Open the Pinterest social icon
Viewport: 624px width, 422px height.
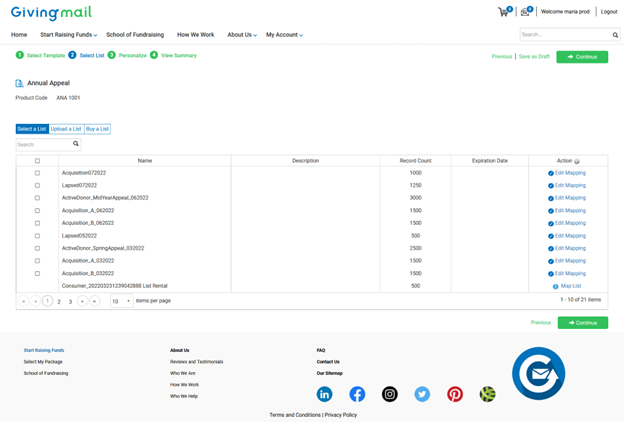(x=455, y=394)
